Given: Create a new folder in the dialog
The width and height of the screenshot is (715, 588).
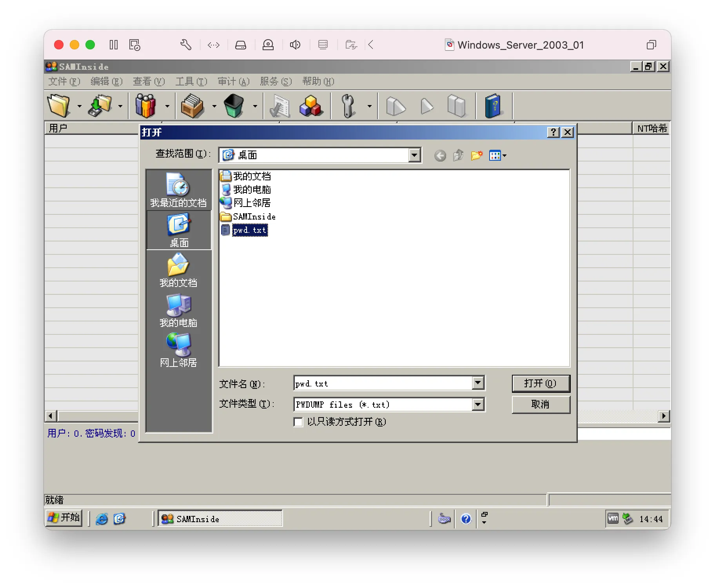Looking at the screenshot, I should point(477,156).
